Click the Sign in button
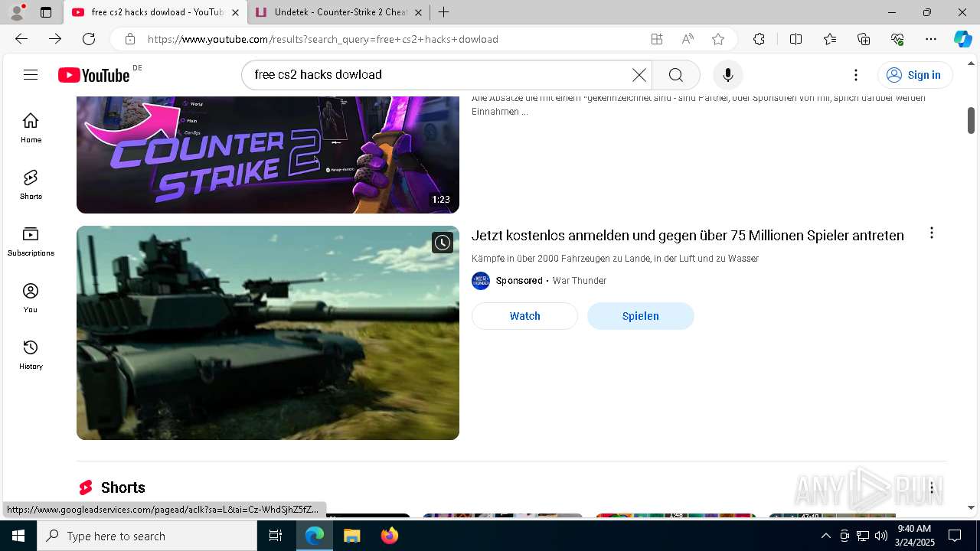Image resolution: width=980 pixels, height=551 pixels. (x=915, y=74)
